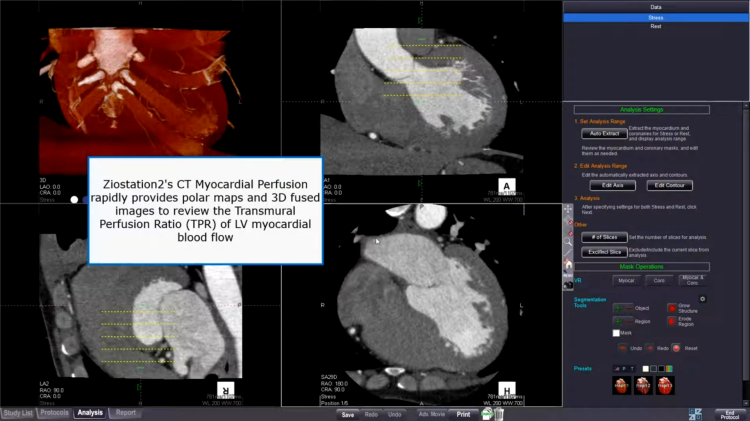Image resolution: width=750 pixels, height=421 pixels.
Task: Click the green export icon beside Print
Action: click(x=487, y=414)
